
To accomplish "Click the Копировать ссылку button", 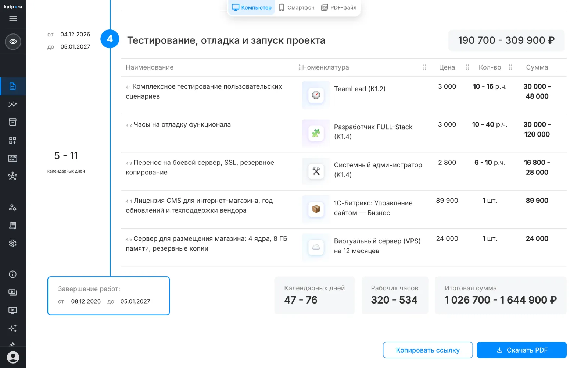I will click(428, 350).
